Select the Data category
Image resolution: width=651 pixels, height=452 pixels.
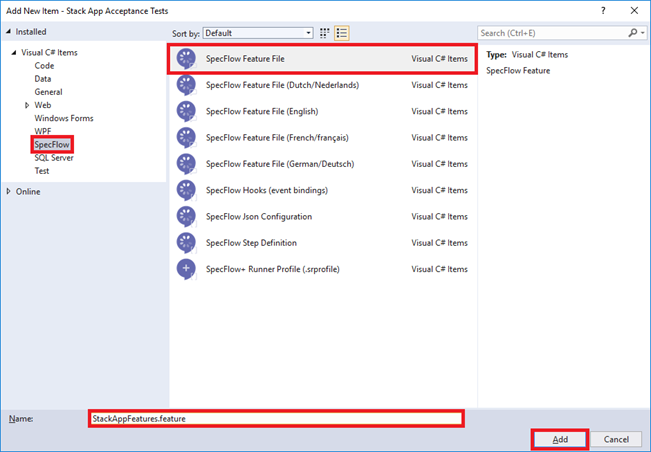(x=43, y=79)
